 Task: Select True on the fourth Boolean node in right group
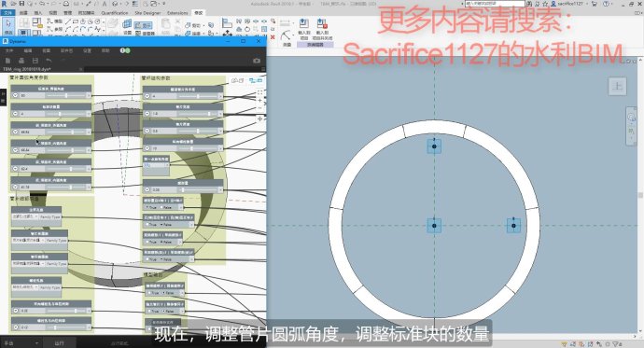pyautogui.click(x=151, y=259)
